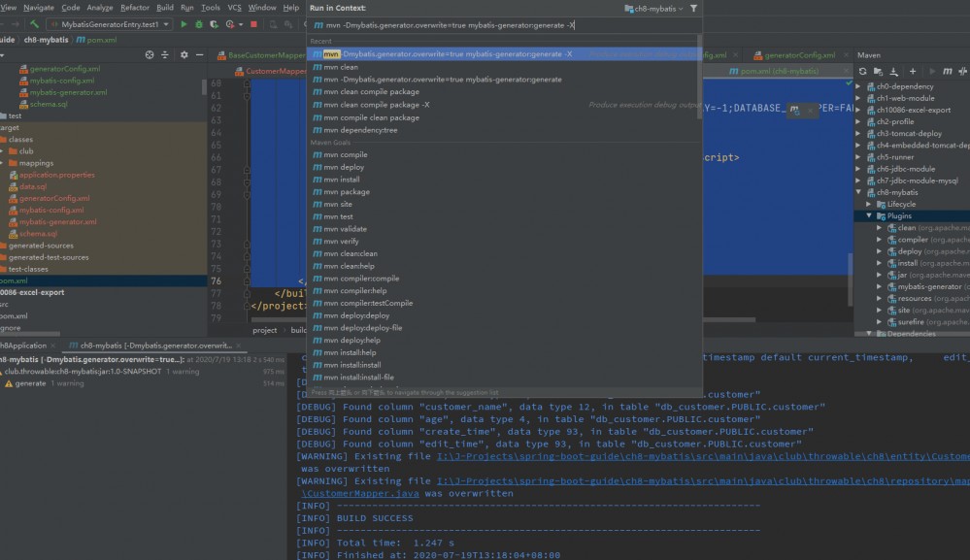Expand the ch7-jdbc-module-mysql Maven node

(x=857, y=181)
